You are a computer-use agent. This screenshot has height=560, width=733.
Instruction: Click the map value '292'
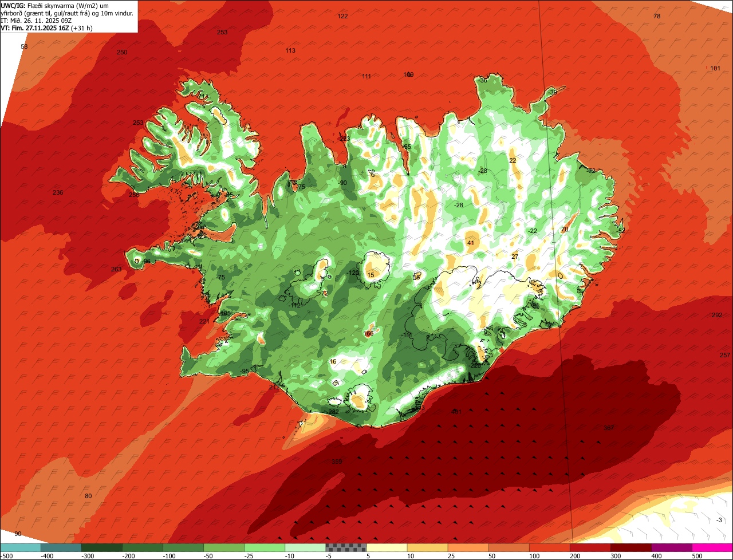coord(717,316)
